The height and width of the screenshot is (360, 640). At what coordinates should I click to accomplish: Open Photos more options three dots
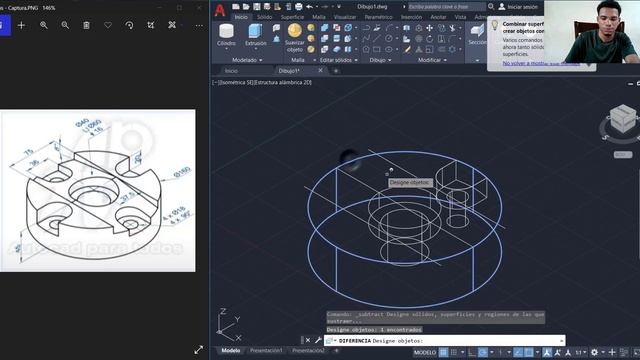click(x=199, y=25)
